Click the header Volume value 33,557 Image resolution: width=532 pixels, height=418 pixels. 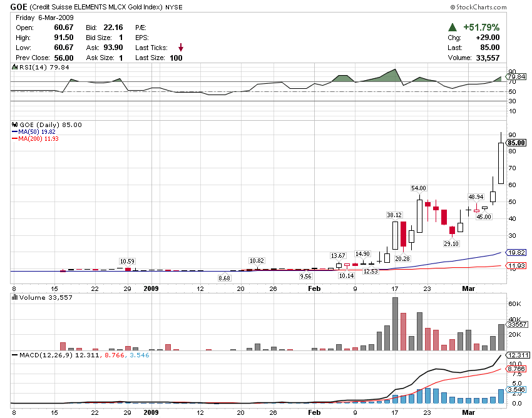488,58
